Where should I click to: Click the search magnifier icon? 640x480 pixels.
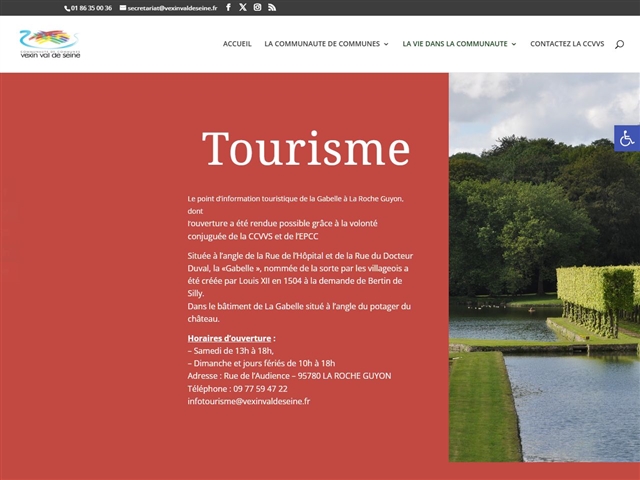point(619,44)
